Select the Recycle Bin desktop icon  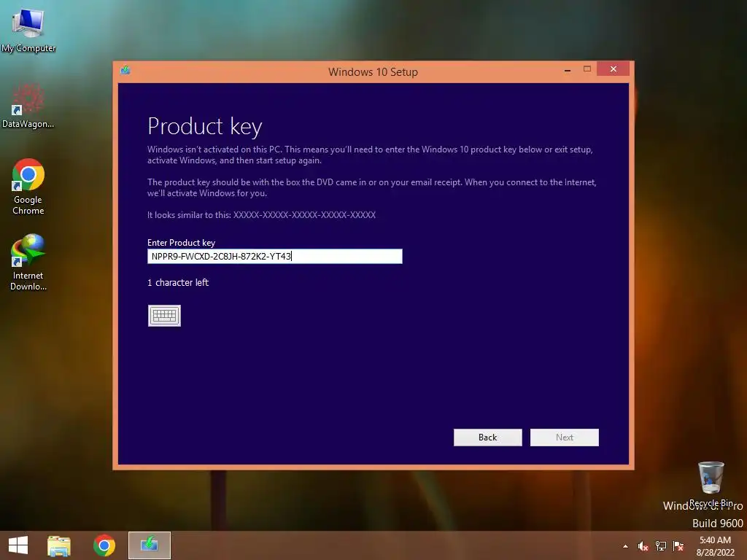(x=711, y=484)
